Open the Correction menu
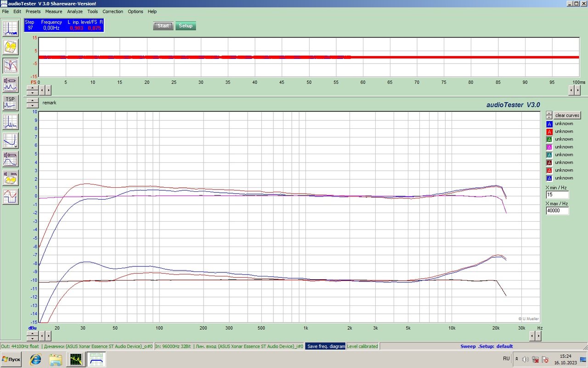Viewport: 588px width, 368px height. pos(113,11)
